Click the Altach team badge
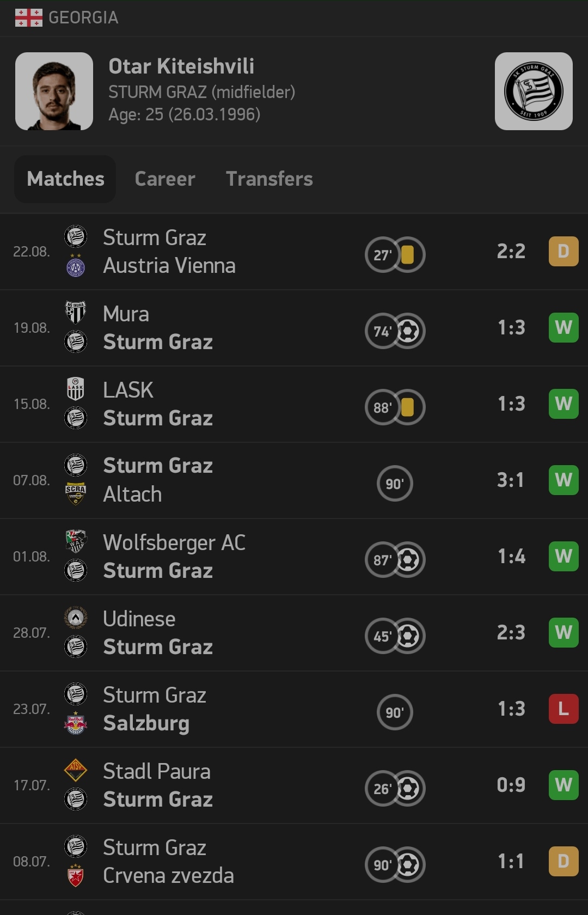This screenshot has width=588, height=915. click(x=76, y=494)
